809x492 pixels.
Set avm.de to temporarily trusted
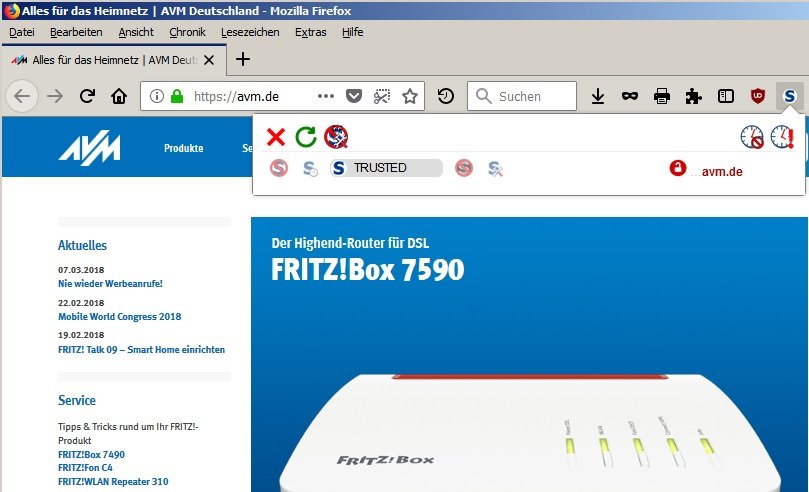pyautogui.click(x=310, y=169)
